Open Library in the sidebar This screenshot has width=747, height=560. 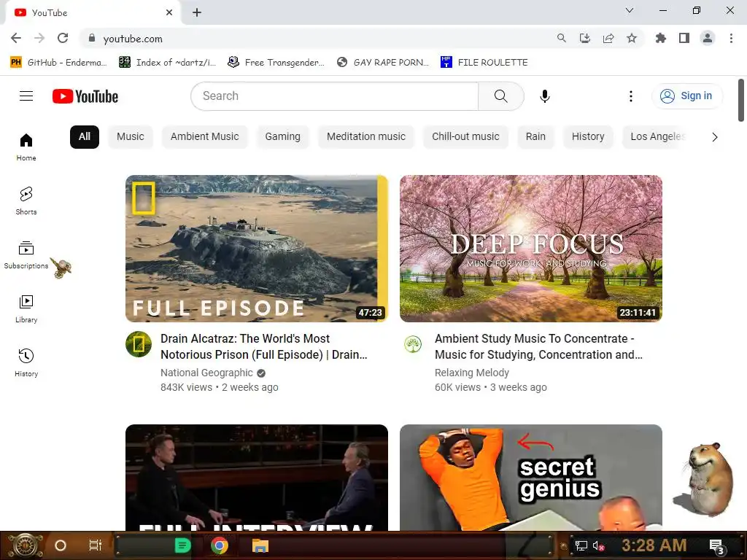point(26,309)
